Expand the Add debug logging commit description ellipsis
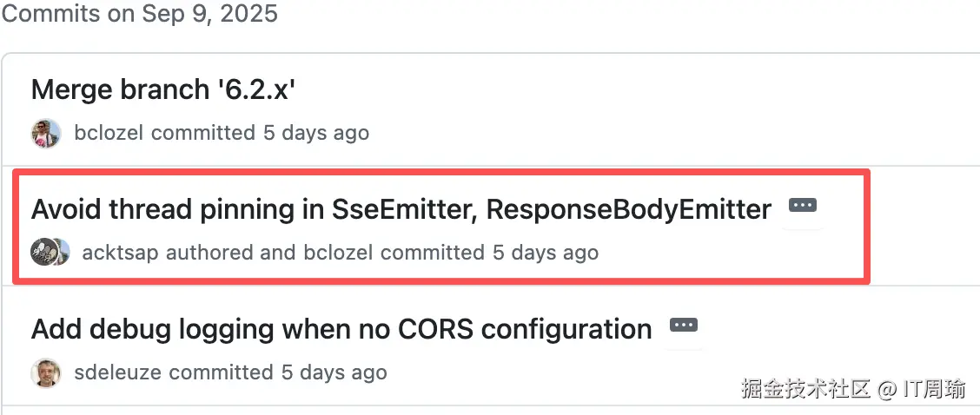The height and width of the screenshot is (415, 980). tap(684, 326)
